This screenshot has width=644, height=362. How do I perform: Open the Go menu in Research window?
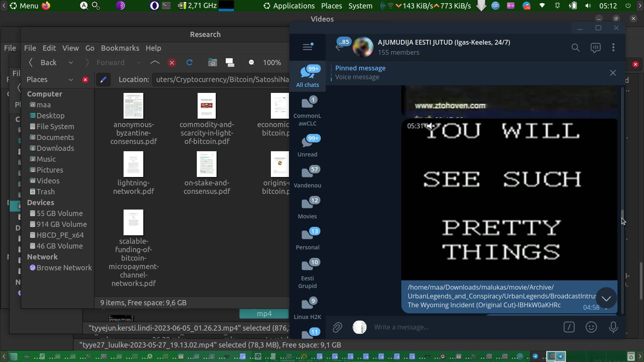click(x=90, y=48)
